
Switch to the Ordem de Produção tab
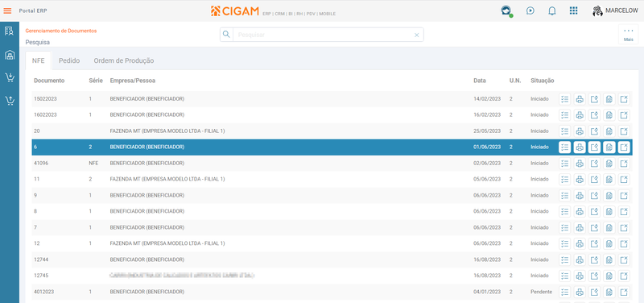tap(124, 60)
